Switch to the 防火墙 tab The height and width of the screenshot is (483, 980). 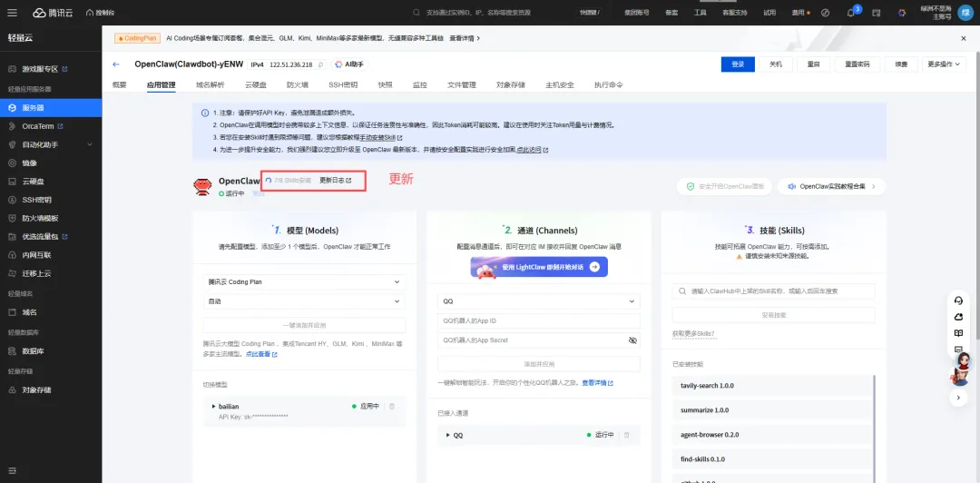[x=298, y=85]
